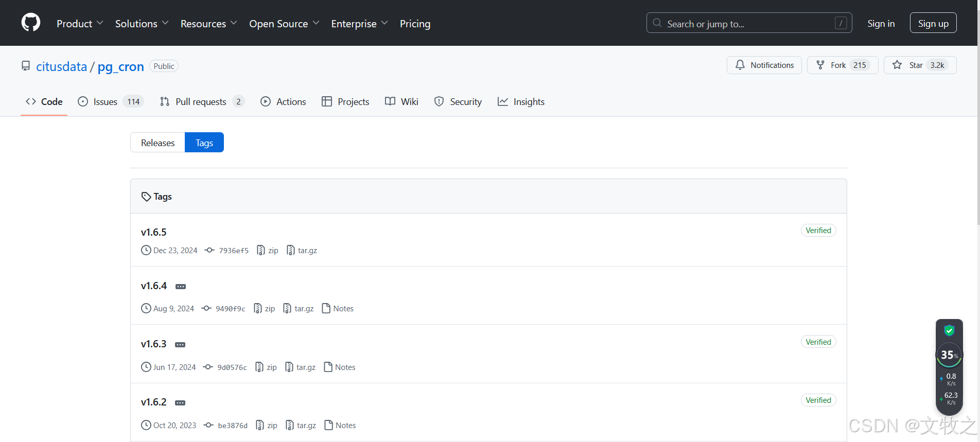Open Notes for v1.6.4
The width and height of the screenshot is (980, 442).
338,309
